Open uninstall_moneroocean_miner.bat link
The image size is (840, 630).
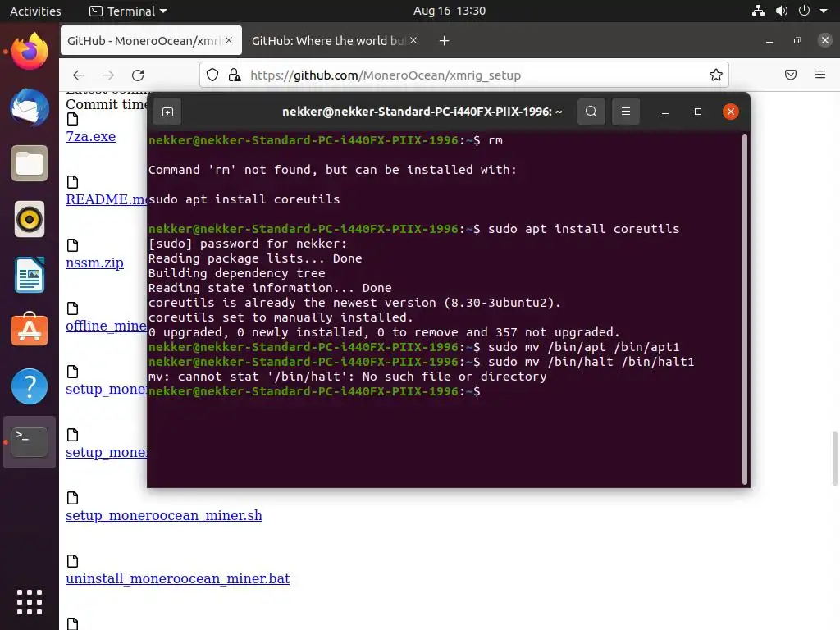[178, 578]
